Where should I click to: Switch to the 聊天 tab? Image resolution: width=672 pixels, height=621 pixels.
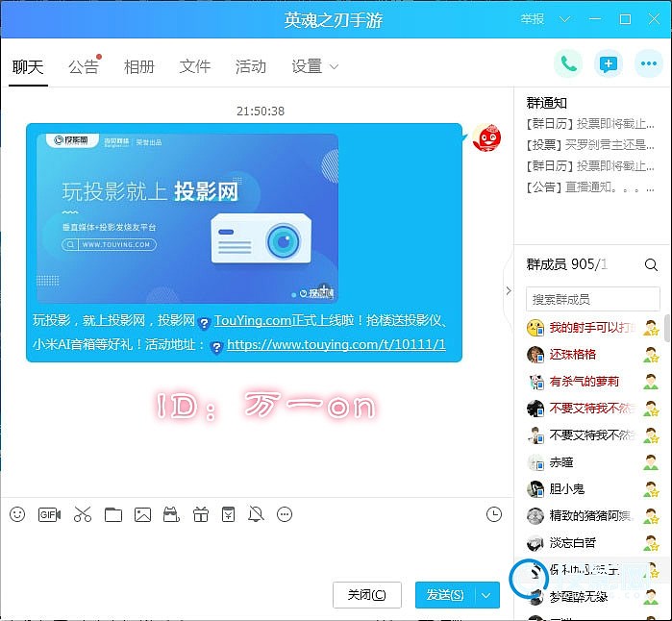[28, 67]
